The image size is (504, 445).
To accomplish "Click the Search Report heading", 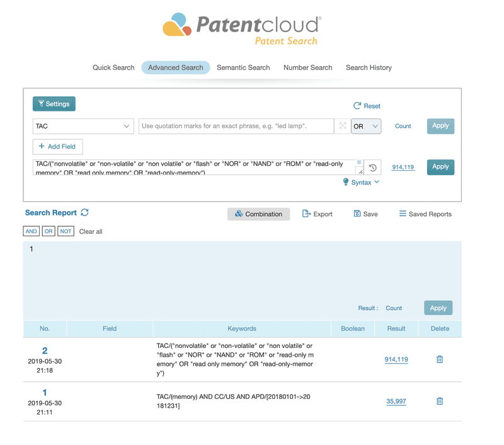I will [x=51, y=213].
